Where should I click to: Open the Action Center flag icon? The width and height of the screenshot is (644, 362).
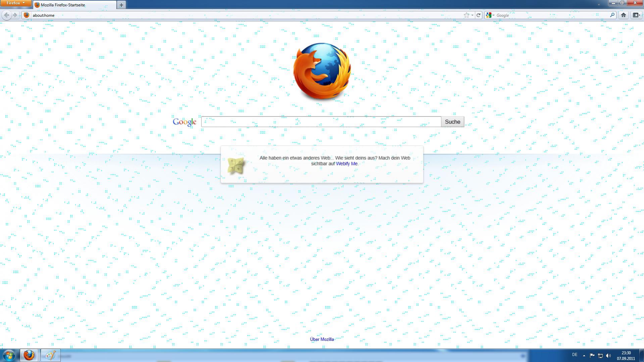(x=592, y=355)
